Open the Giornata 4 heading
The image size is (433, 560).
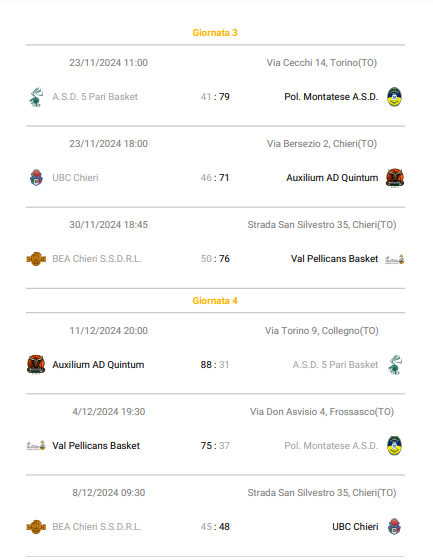[x=215, y=301]
